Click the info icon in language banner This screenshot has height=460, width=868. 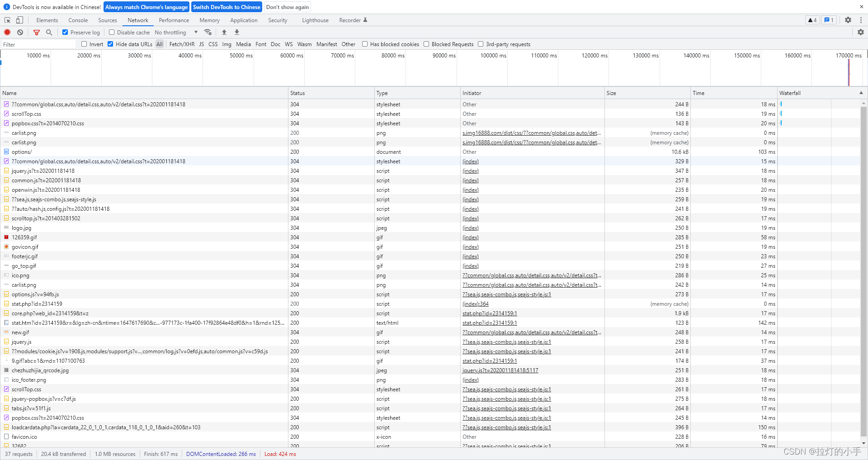click(x=7, y=7)
